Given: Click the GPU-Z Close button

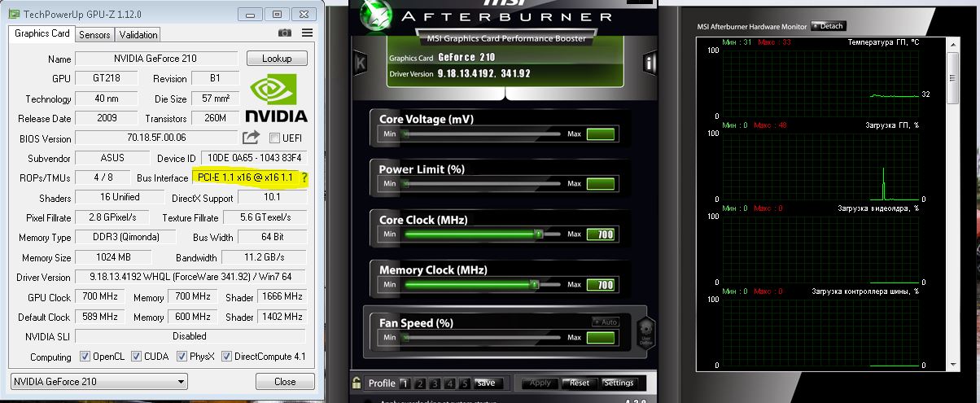Looking at the screenshot, I should (285, 381).
